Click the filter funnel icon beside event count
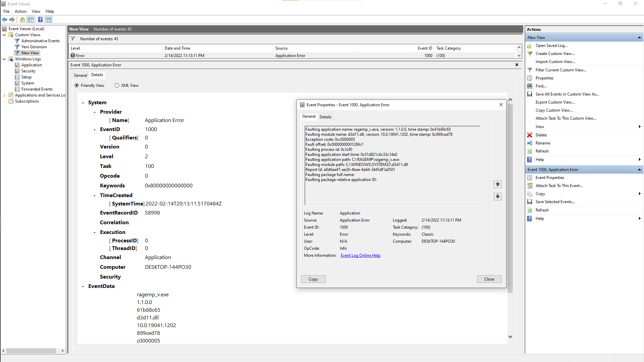Screen dimensions: 644x362 click(x=72, y=39)
